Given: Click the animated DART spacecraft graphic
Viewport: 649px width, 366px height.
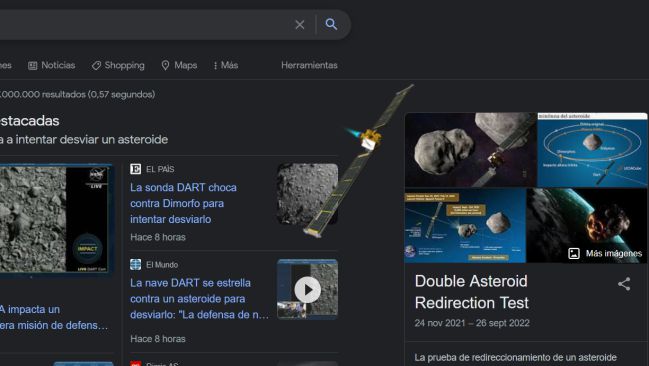Looking at the screenshot, I should pyautogui.click(x=360, y=159).
